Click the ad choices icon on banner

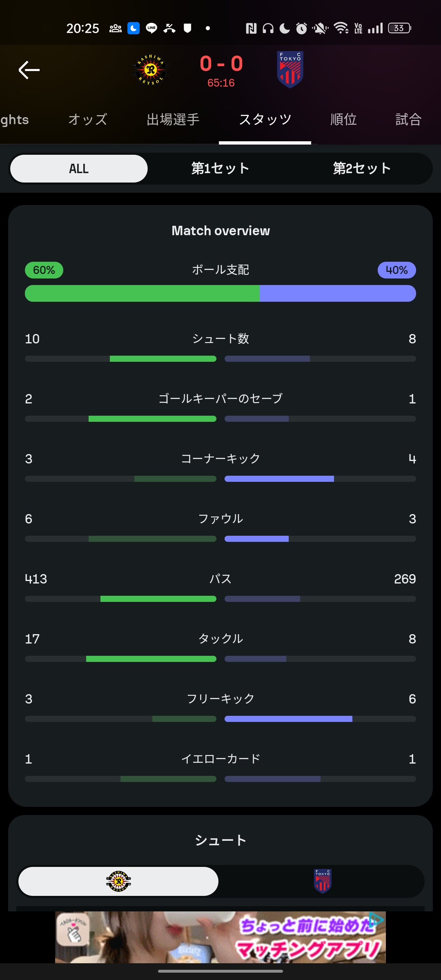tap(376, 920)
